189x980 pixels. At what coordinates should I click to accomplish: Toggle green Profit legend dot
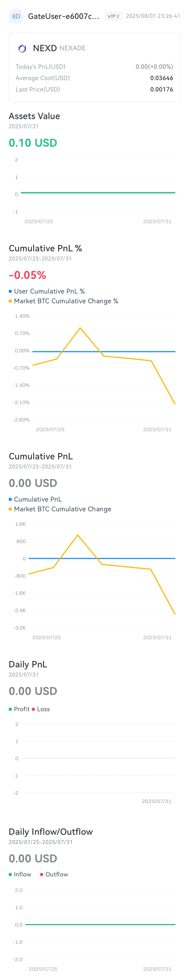(x=10, y=709)
